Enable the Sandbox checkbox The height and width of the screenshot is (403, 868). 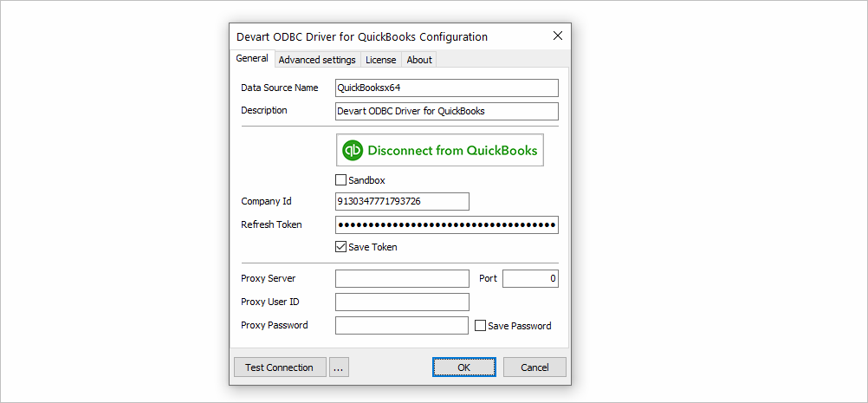click(x=341, y=180)
